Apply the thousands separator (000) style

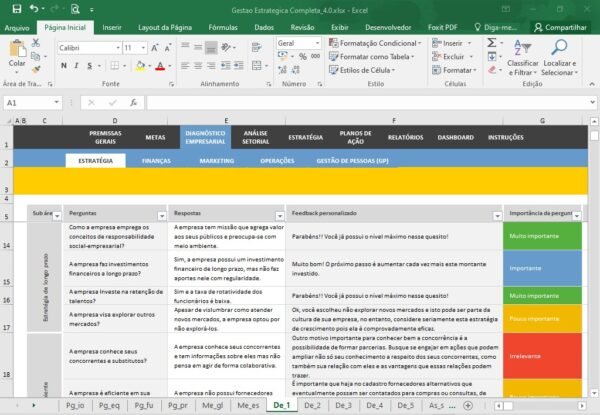pos(316,56)
